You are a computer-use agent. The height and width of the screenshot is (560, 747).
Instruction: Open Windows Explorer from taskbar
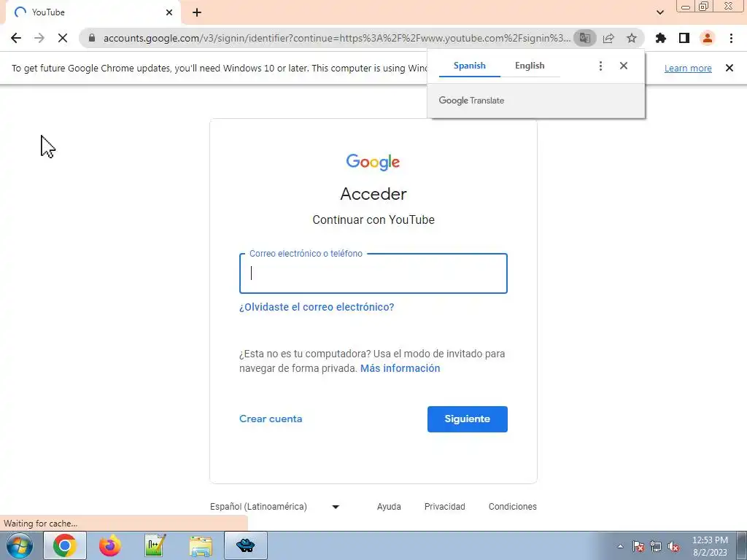coord(201,545)
